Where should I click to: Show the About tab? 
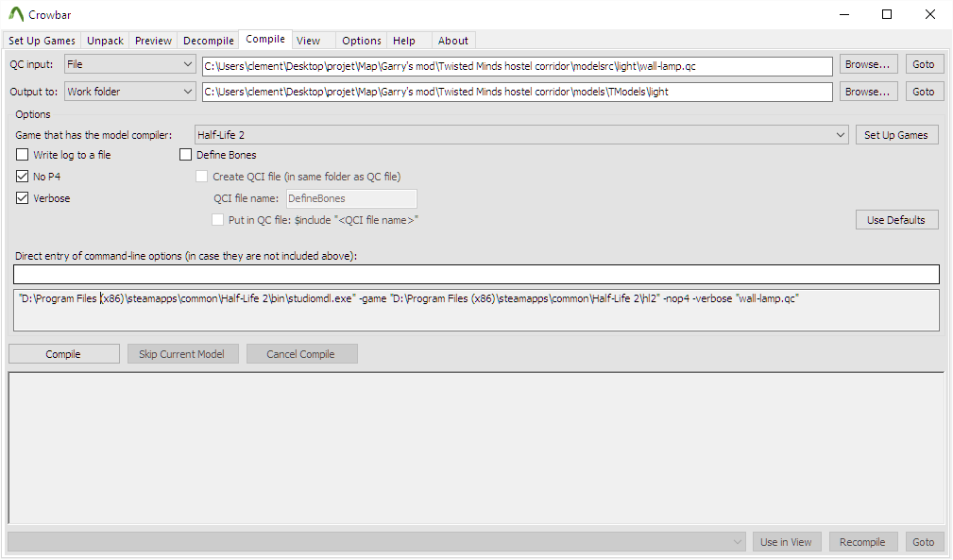(452, 41)
